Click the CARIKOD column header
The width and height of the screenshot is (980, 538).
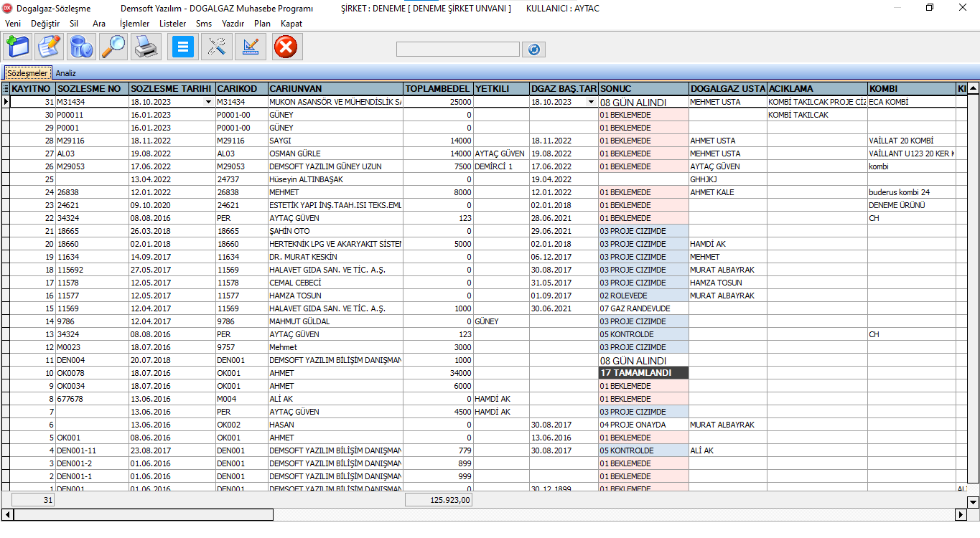[241, 89]
